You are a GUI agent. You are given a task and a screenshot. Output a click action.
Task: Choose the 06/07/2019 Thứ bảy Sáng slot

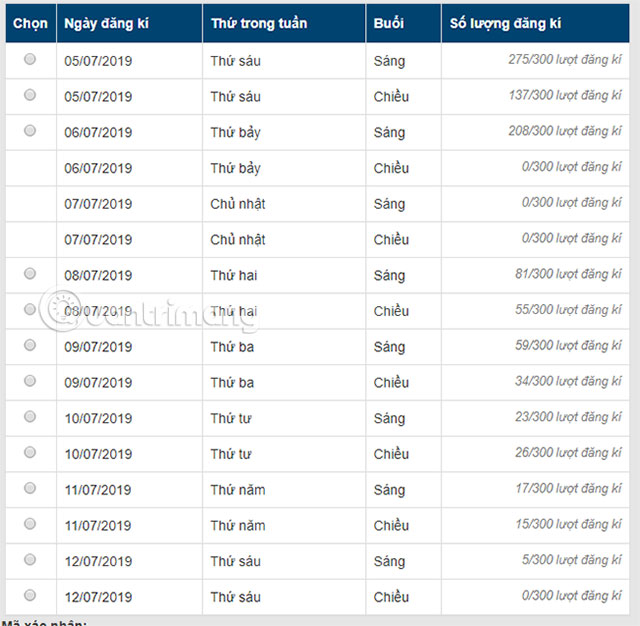coord(30,131)
